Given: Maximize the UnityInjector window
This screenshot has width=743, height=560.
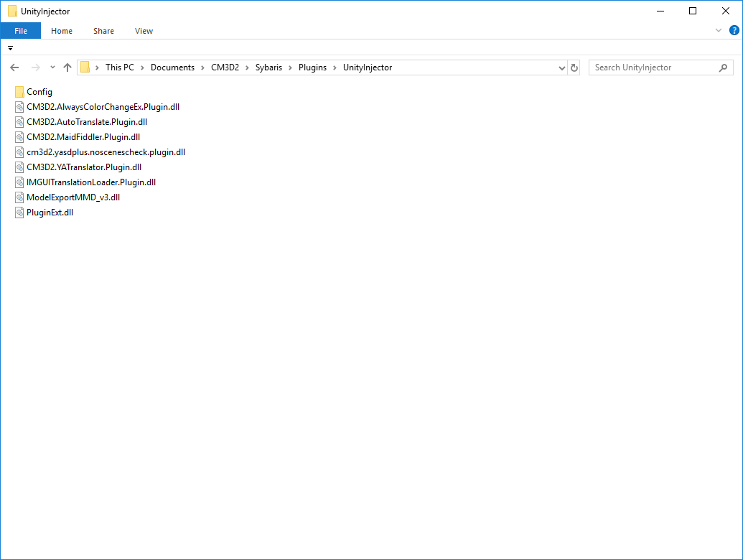Looking at the screenshot, I should point(692,11).
